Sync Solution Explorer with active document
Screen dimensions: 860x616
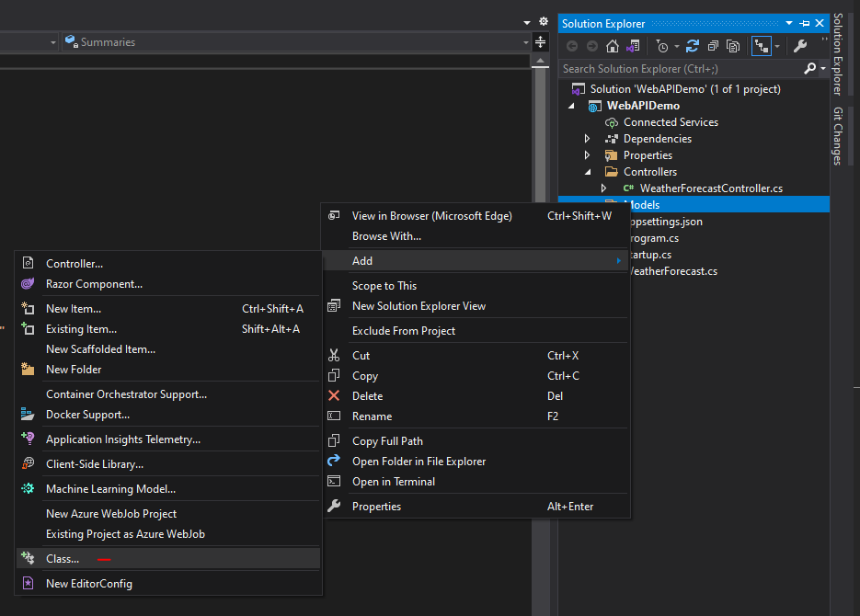click(693, 47)
